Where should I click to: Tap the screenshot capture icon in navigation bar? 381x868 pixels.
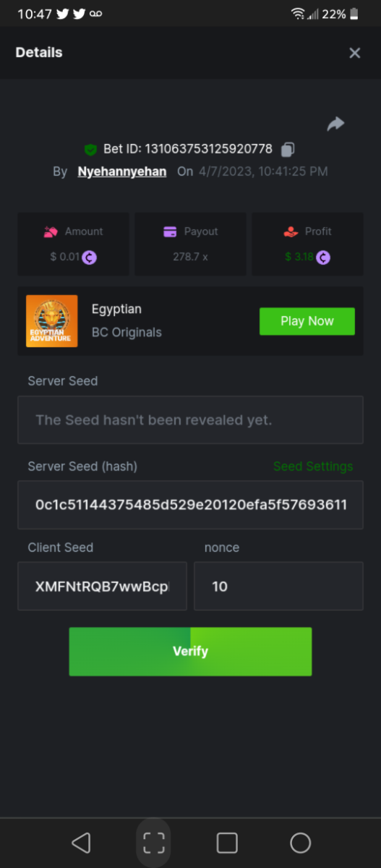pyautogui.click(x=154, y=843)
